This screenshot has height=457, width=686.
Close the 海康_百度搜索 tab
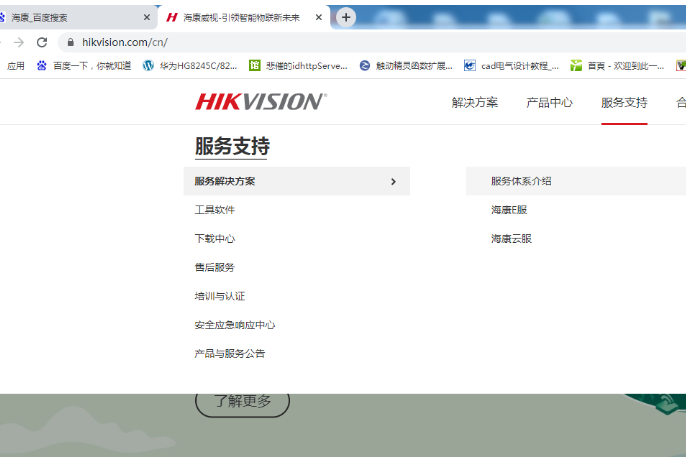click(x=147, y=17)
